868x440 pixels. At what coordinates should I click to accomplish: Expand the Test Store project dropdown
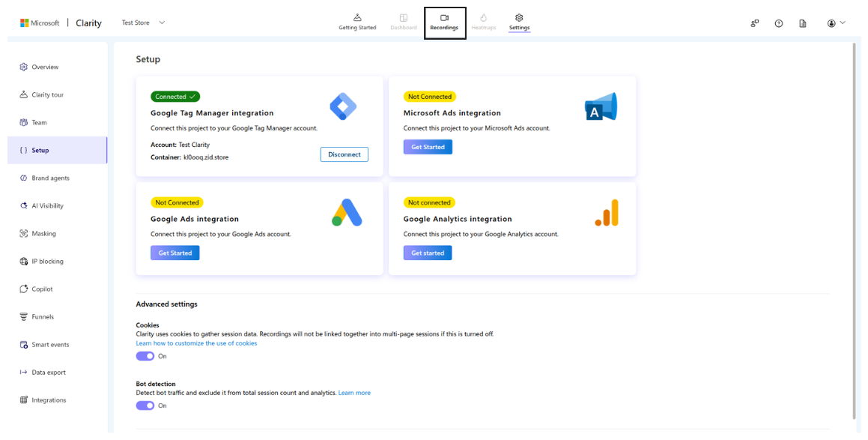143,22
